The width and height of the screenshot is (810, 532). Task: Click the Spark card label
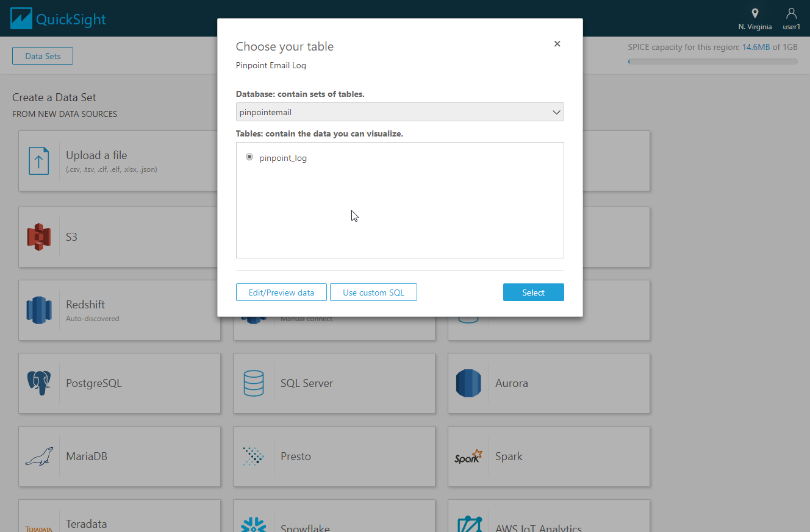pyautogui.click(x=509, y=456)
